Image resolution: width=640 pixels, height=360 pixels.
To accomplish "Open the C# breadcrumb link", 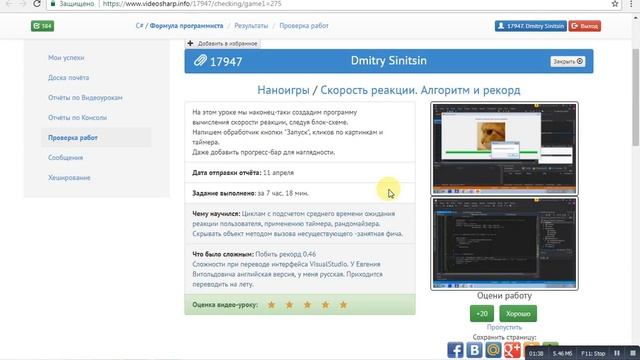I will [140, 26].
